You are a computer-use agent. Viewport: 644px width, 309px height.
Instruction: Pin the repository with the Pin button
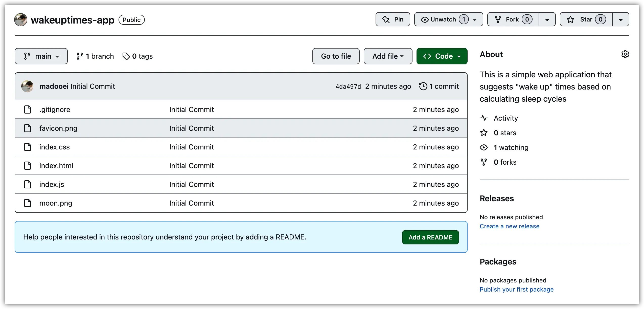tap(393, 19)
